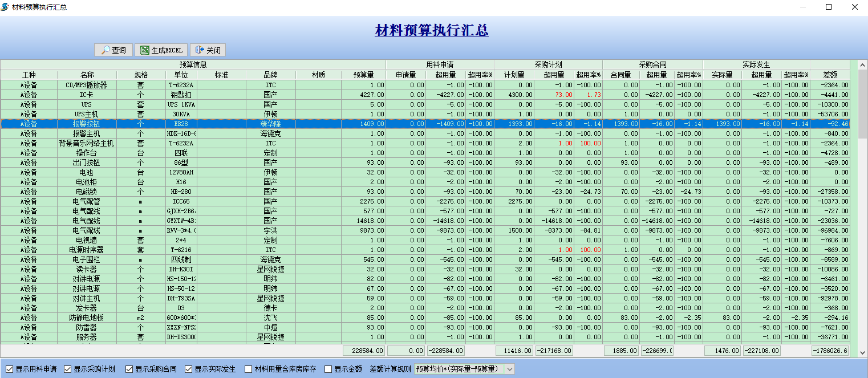Export the table with 生成EXCEL
This screenshot has height=378, width=868.
coord(160,50)
